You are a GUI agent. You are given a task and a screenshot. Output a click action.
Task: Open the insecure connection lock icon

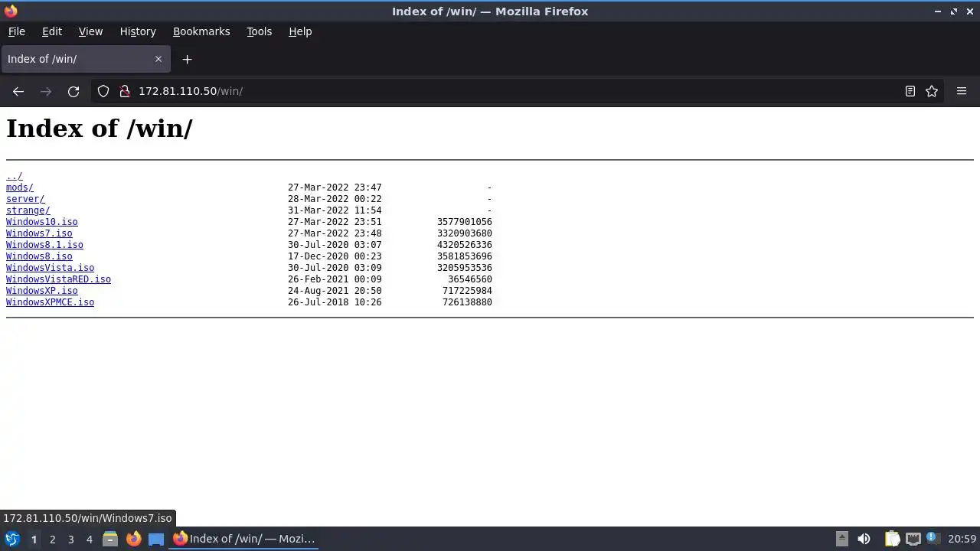coord(125,91)
